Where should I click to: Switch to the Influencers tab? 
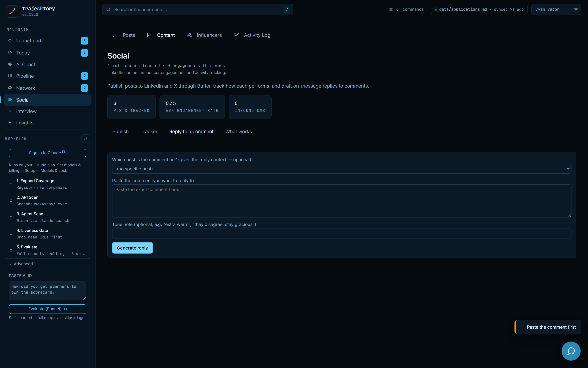[x=204, y=35]
